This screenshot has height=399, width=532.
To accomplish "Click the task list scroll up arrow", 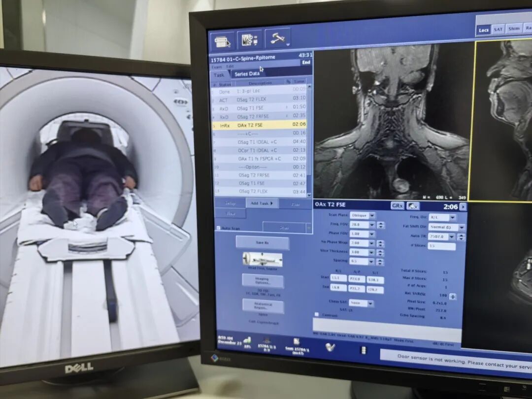I will pyautogui.click(x=309, y=87).
